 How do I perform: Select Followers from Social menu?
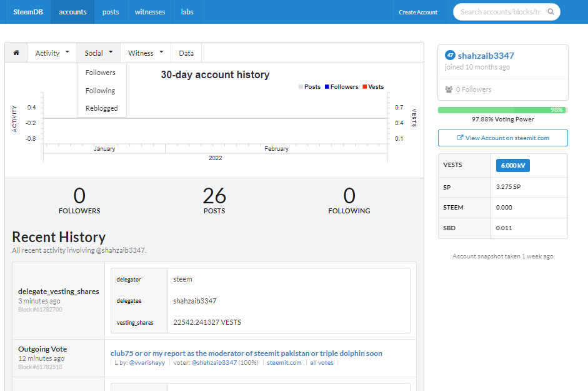(x=101, y=73)
